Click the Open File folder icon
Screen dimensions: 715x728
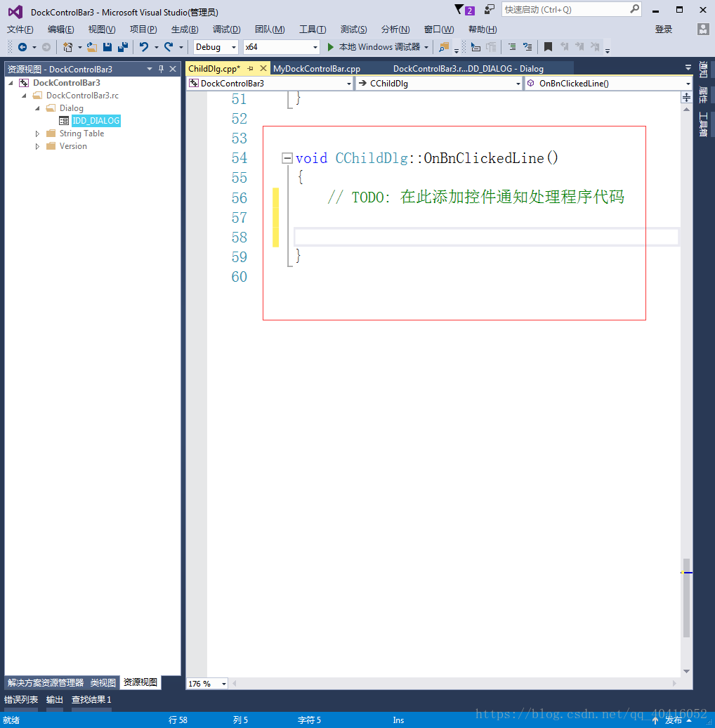pos(92,47)
